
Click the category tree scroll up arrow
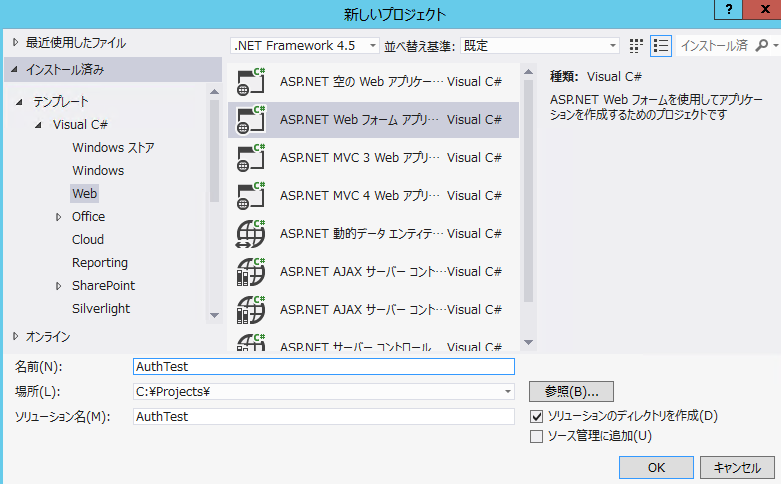[215, 92]
